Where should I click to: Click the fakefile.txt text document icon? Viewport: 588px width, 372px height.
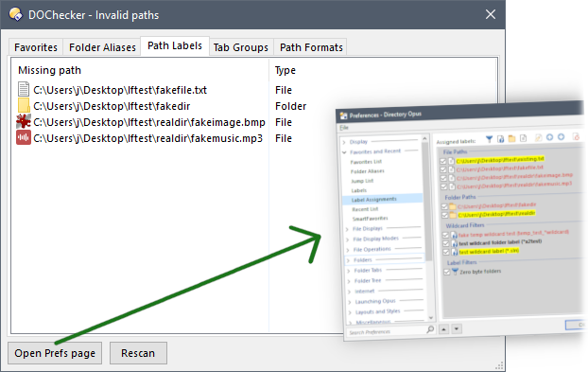24,90
